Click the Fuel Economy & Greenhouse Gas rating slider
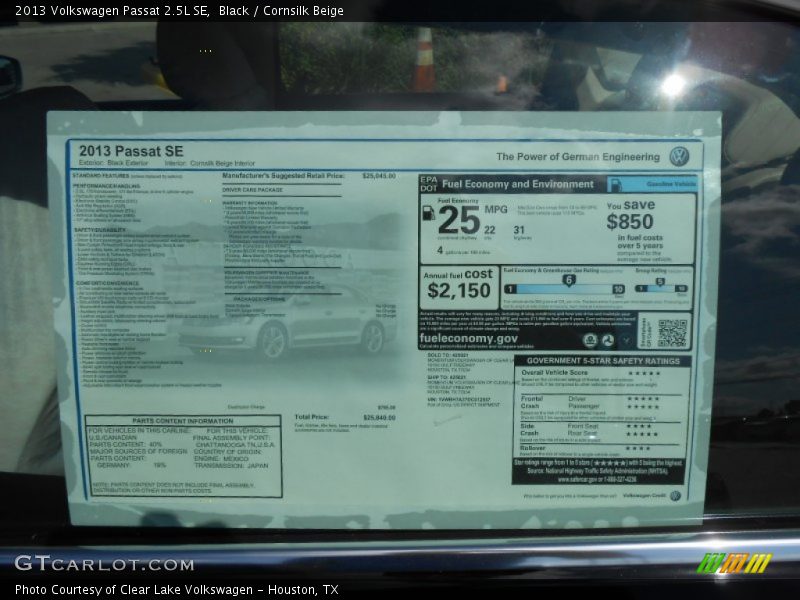This screenshot has width=800, height=600. click(563, 288)
